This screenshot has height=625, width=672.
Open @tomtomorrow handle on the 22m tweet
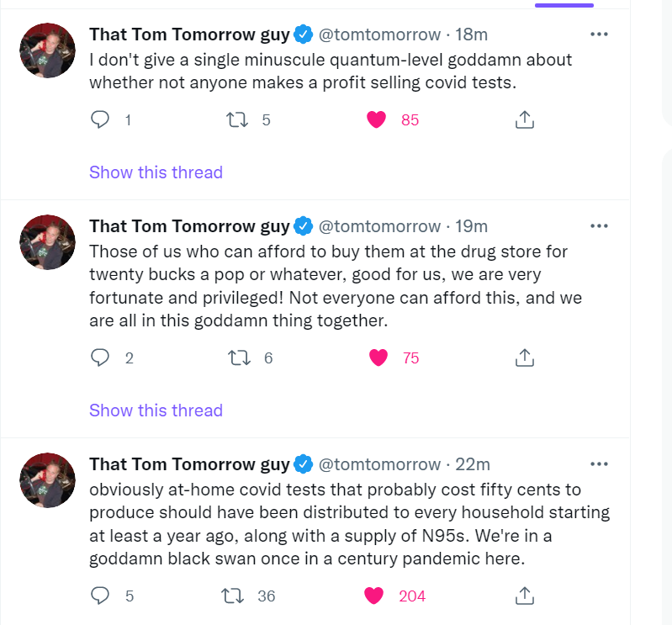coord(378,464)
